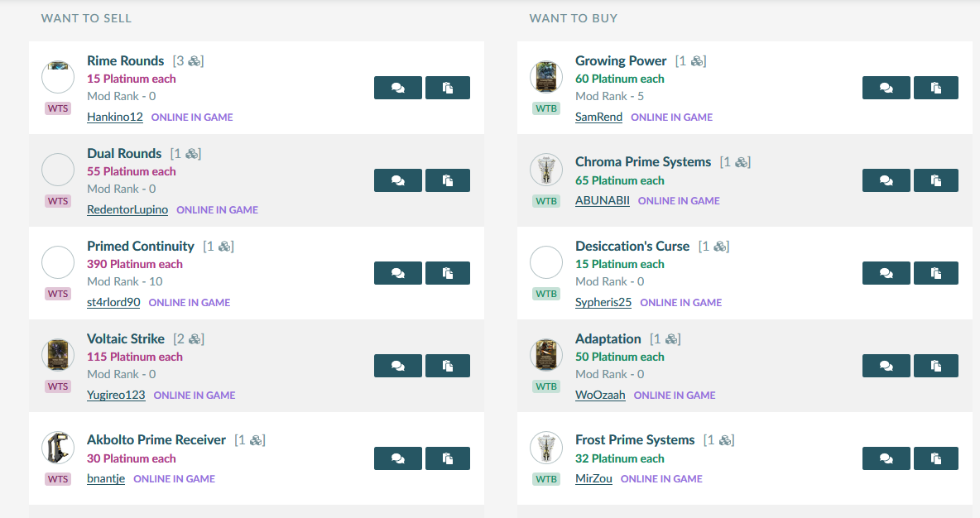980x518 pixels.
Task: Open Primed Continuity item page
Action: 141,247
